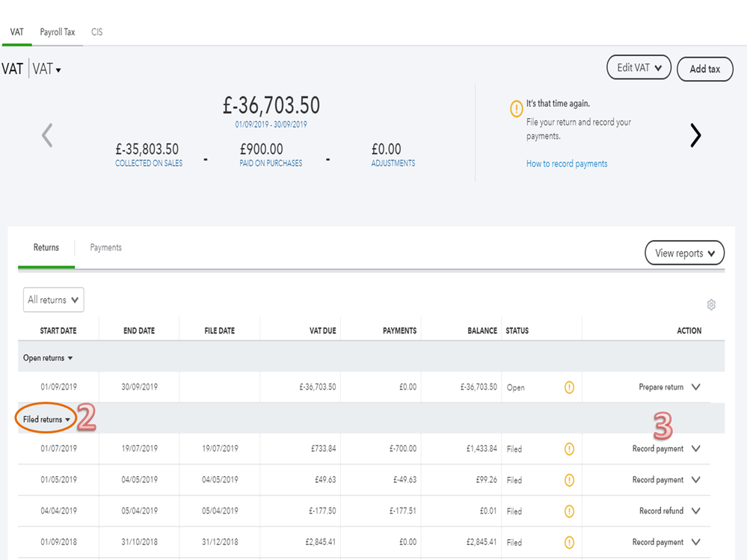Screen dimensions: 747x560
Task: Open table settings gear icon
Action: tap(711, 305)
